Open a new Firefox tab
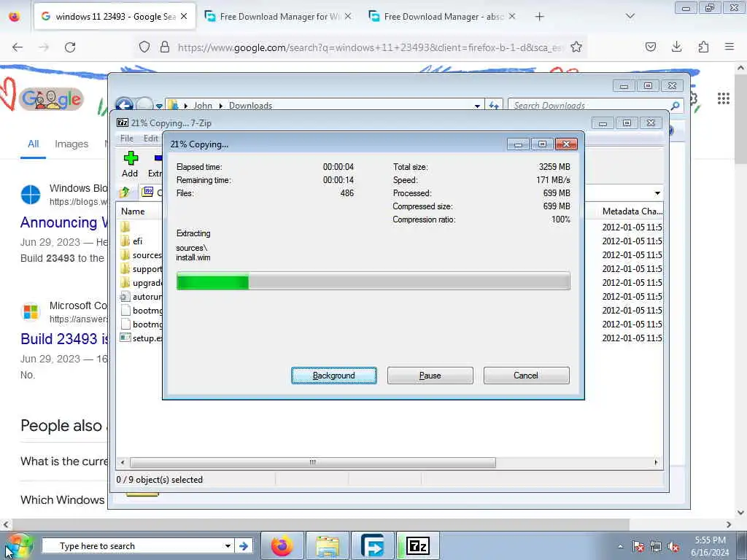Viewport: 747px width, 560px height. pos(539,17)
